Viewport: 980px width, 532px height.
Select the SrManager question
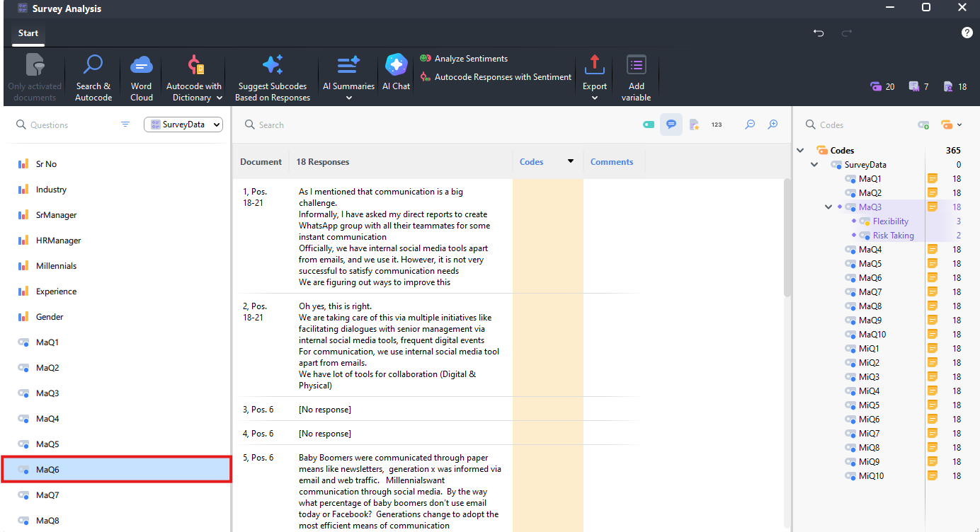point(115,215)
